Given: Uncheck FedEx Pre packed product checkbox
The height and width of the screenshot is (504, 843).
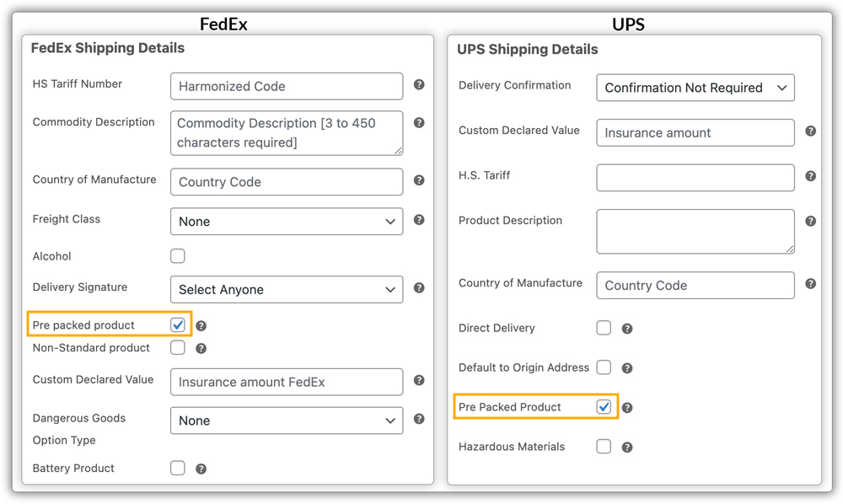Looking at the screenshot, I should (178, 325).
